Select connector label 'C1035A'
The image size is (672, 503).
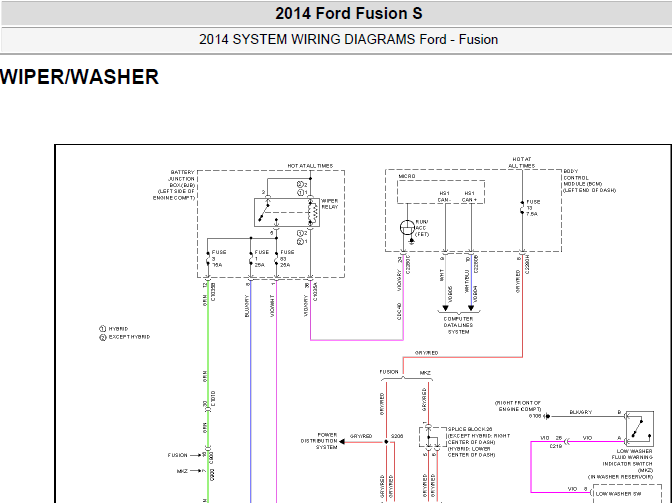315,292
